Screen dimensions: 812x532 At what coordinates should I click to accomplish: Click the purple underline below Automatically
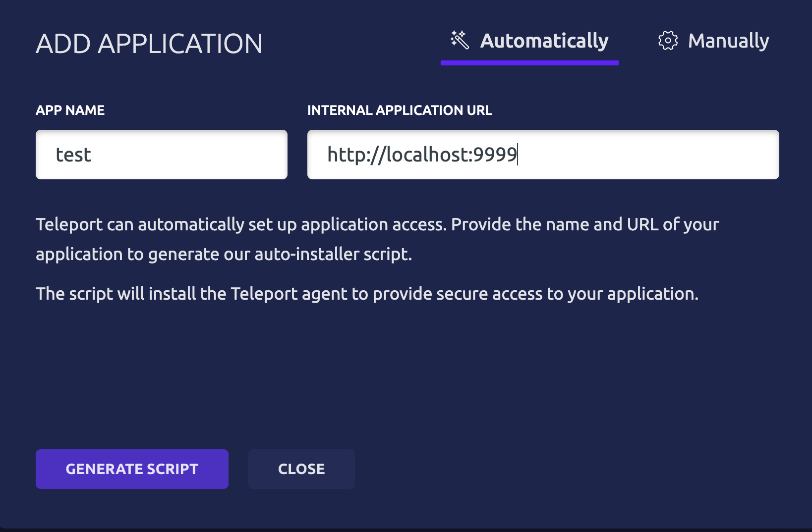[529, 62]
